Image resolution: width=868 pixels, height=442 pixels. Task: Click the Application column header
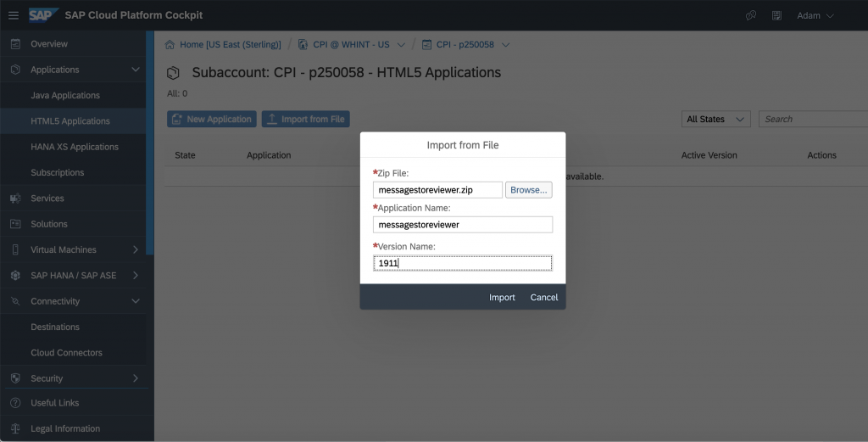tap(269, 155)
